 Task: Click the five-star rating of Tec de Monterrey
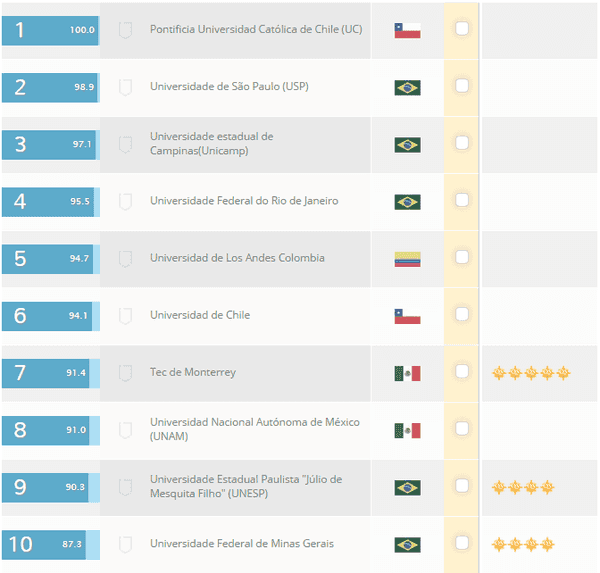point(531,372)
